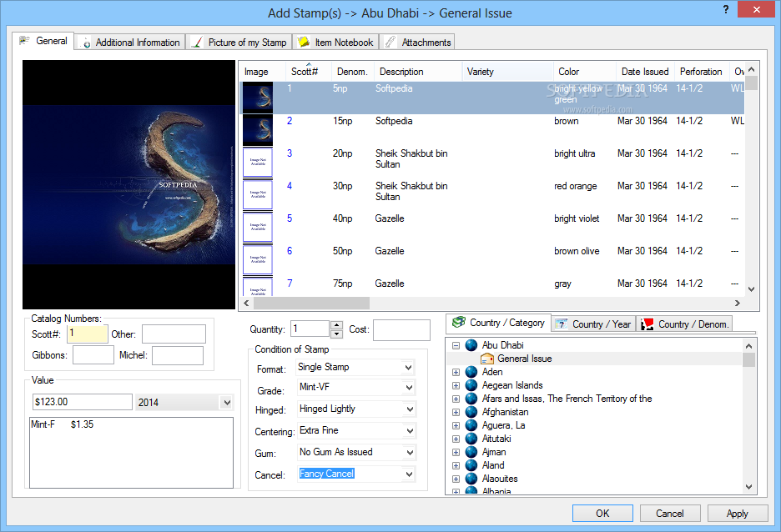Click the stamp thumbnail in row Scott 1
This screenshot has width=781, height=532.
coord(258,98)
